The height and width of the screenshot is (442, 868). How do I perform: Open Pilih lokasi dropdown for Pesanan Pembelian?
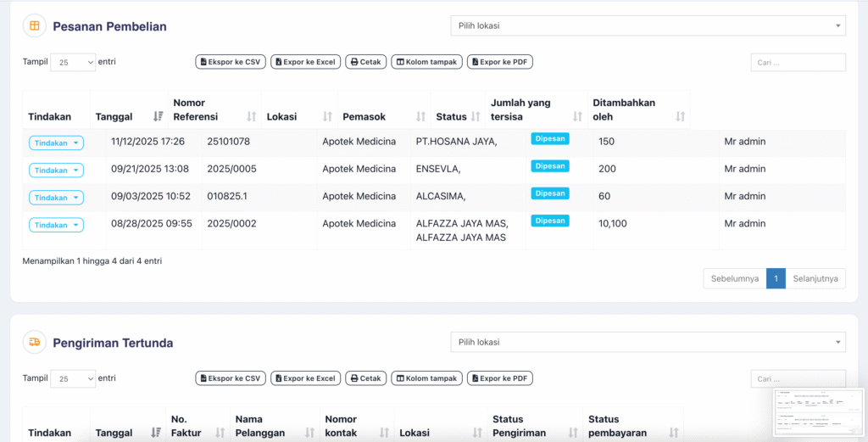point(648,25)
